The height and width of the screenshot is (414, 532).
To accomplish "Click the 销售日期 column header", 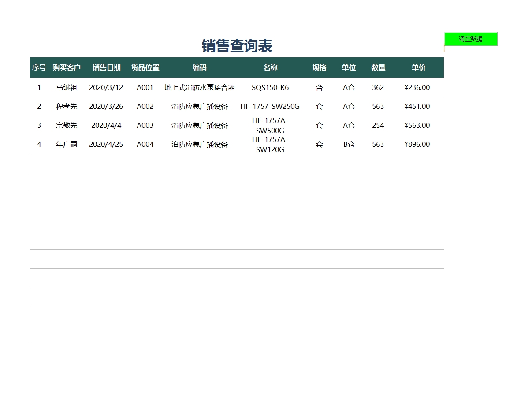I will click(106, 67).
